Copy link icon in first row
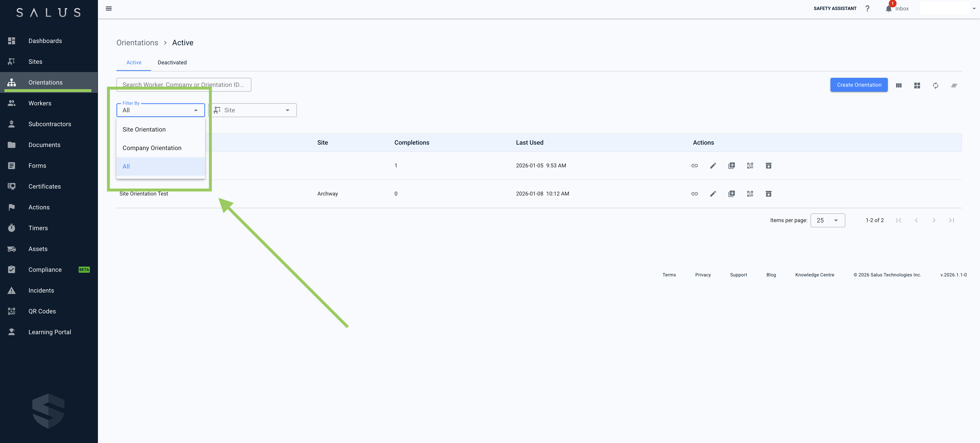This screenshot has height=443, width=980. pyautogui.click(x=694, y=165)
